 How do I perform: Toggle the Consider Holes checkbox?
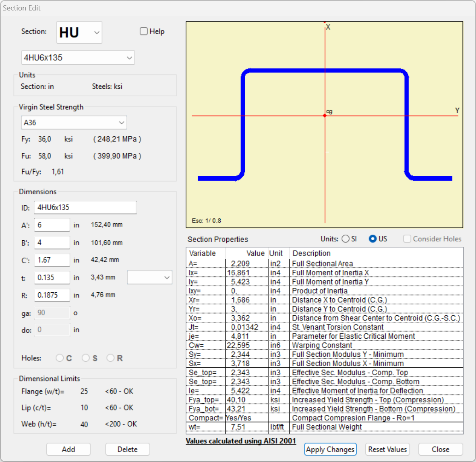tap(407, 239)
